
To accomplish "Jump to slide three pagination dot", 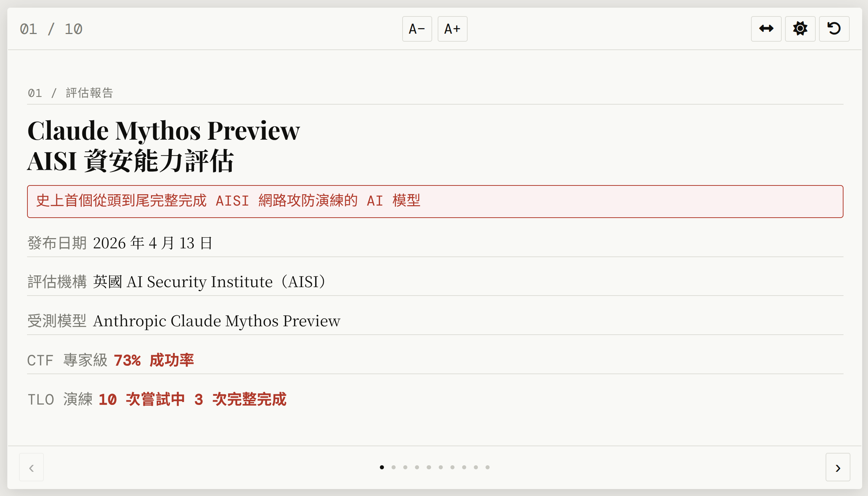I will pos(405,467).
